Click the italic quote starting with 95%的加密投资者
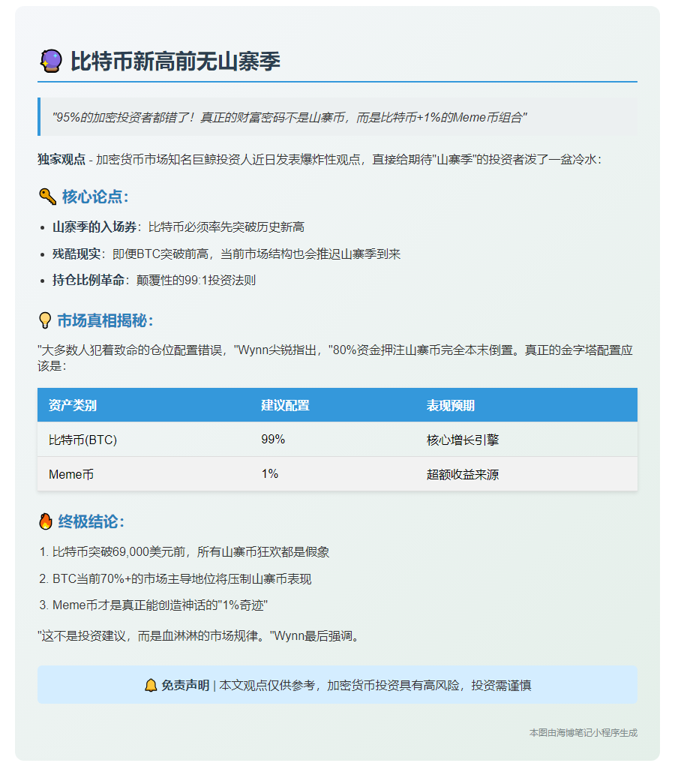This screenshot has width=675, height=784. pyautogui.click(x=289, y=118)
